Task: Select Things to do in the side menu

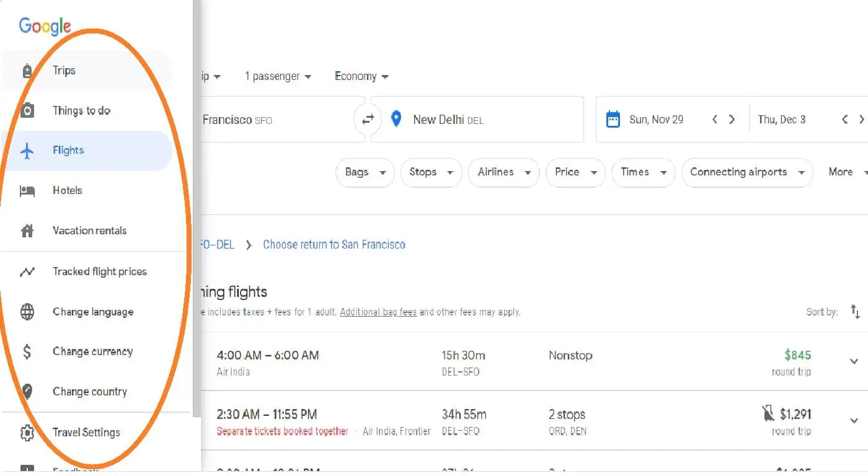Action: pos(86,111)
